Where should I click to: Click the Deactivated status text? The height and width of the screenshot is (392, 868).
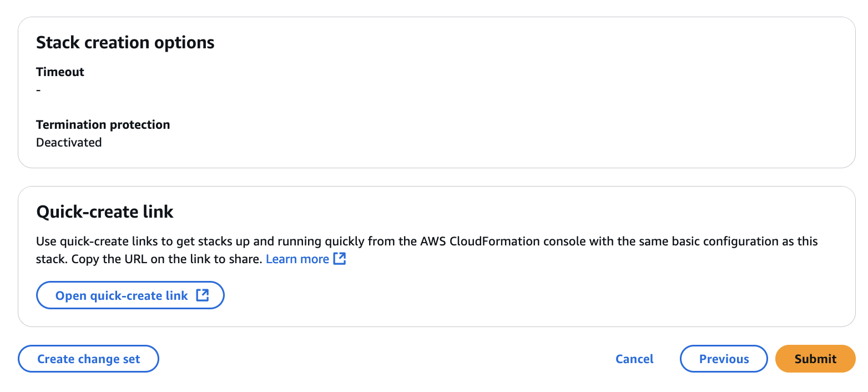69,143
